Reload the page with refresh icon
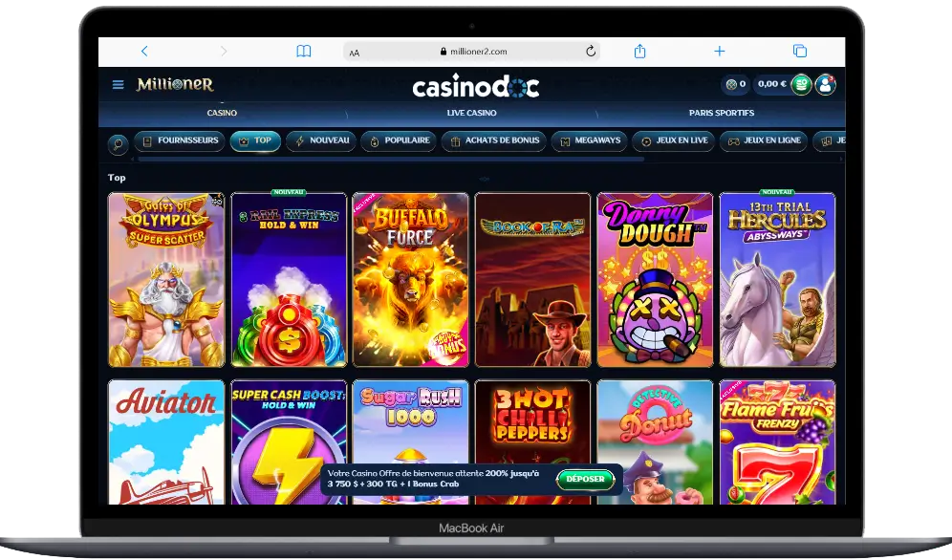Viewport: 952px width, 560px height. click(x=590, y=52)
